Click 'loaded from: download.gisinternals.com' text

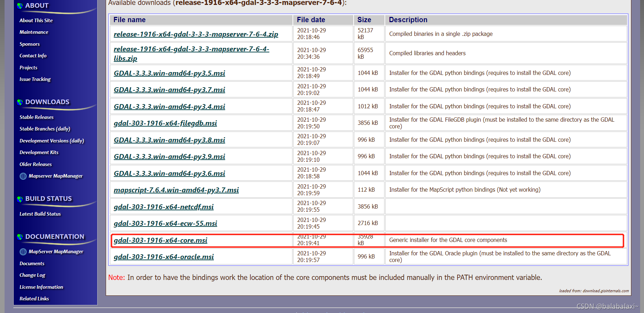[x=594, y=291]
